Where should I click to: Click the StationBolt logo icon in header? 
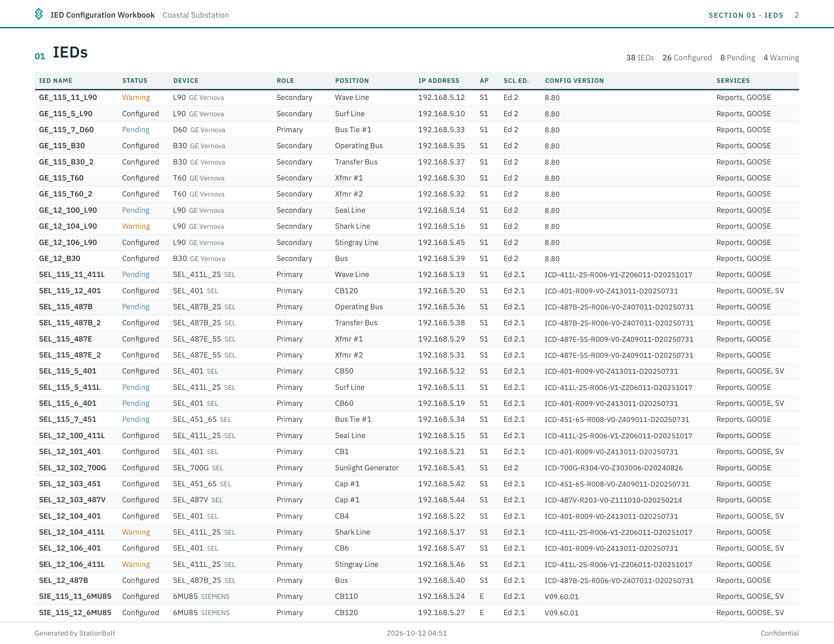click(x=38, y=15)
